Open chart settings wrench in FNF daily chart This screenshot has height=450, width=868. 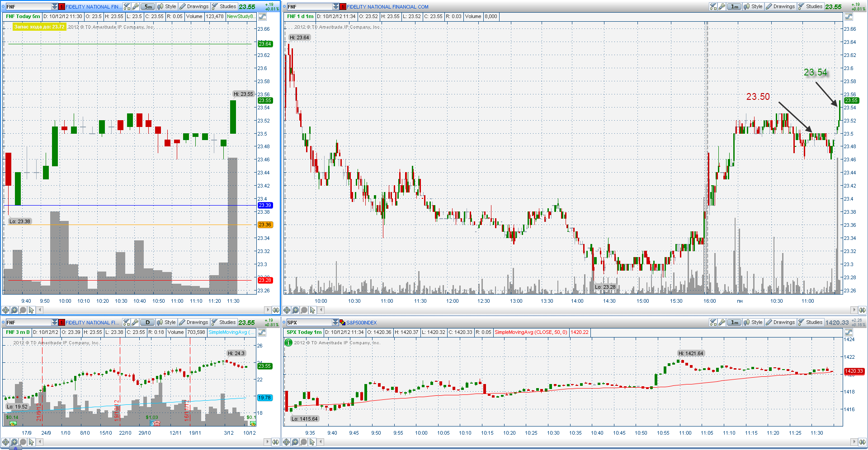pos(135,322)
